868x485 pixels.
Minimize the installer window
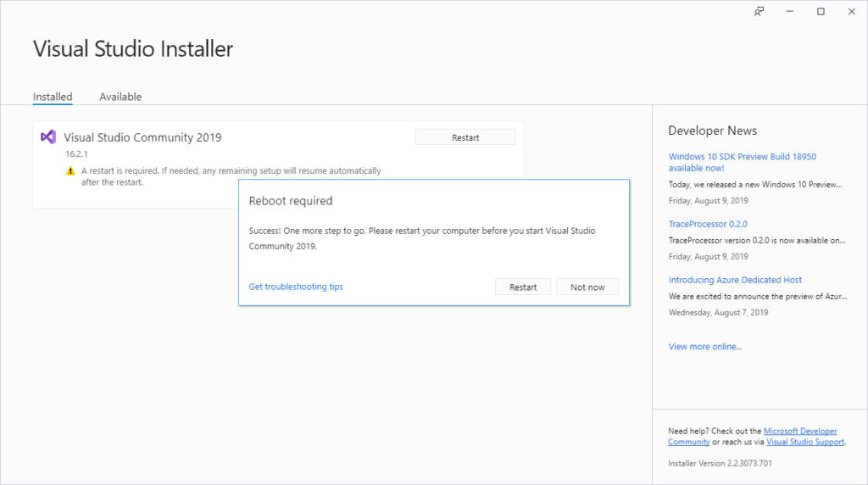coord(790,12)
